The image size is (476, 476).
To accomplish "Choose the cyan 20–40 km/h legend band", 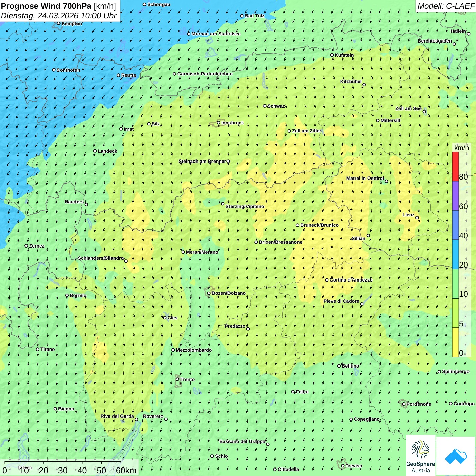I will 455,254.
